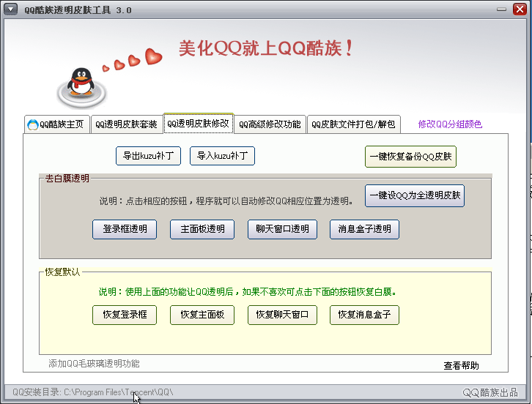The image size is (532, 404).
Task: Click the 导出kuzu补丁 button
Action: (x=148, y=156)
